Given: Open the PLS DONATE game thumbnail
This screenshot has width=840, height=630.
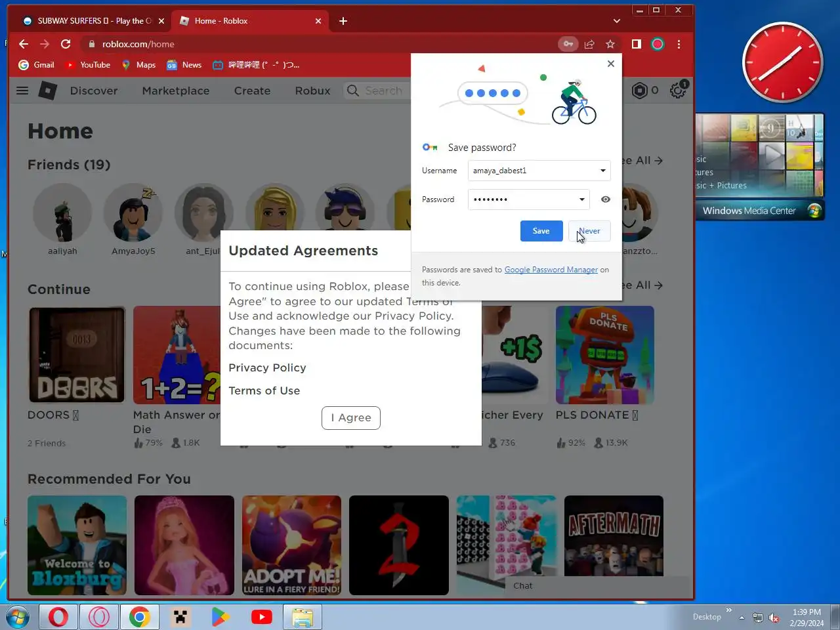Looking at the screenshot, I should coord(605,355).
